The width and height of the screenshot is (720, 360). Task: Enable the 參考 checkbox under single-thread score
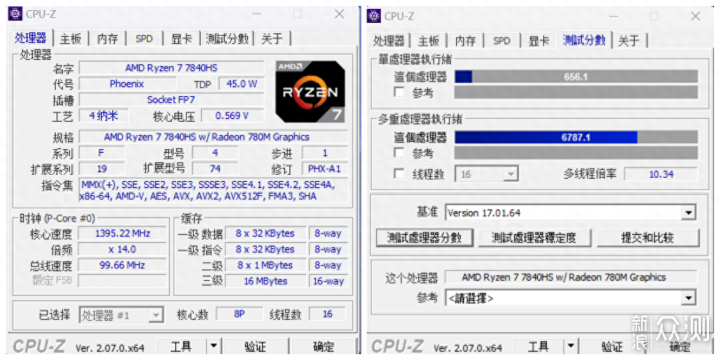399,92
